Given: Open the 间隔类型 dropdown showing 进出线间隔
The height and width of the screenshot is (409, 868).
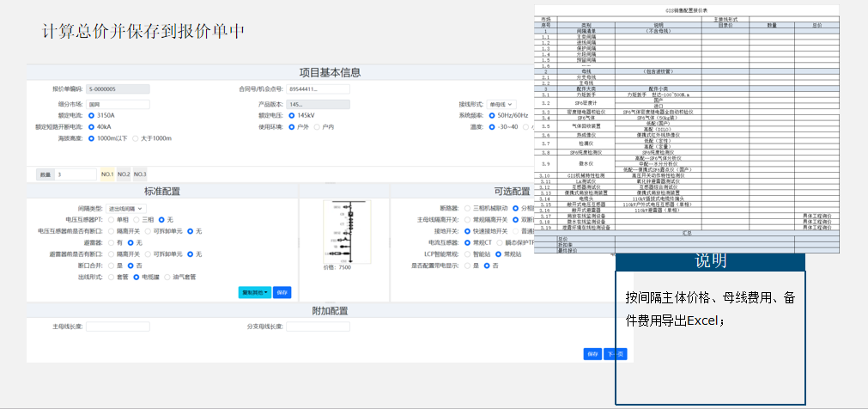Looking at the screenshot, I should (126, 209).
